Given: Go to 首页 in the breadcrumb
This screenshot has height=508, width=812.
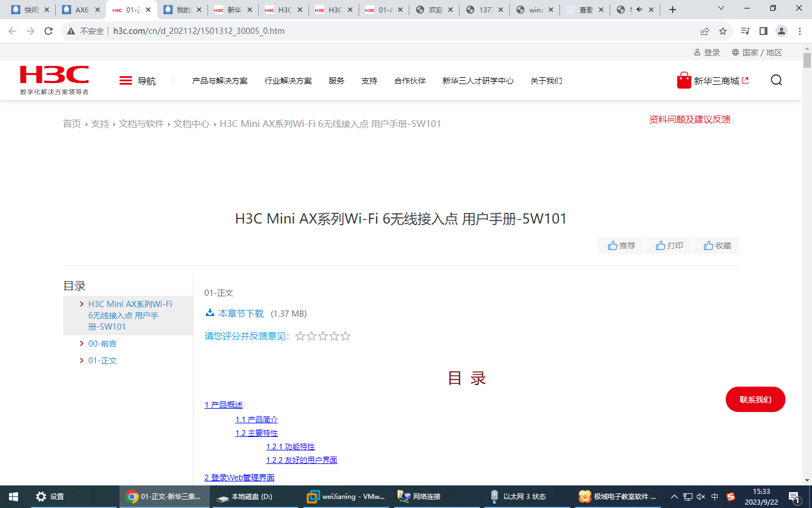Looking at the screenshot, I should pos(72,124).
